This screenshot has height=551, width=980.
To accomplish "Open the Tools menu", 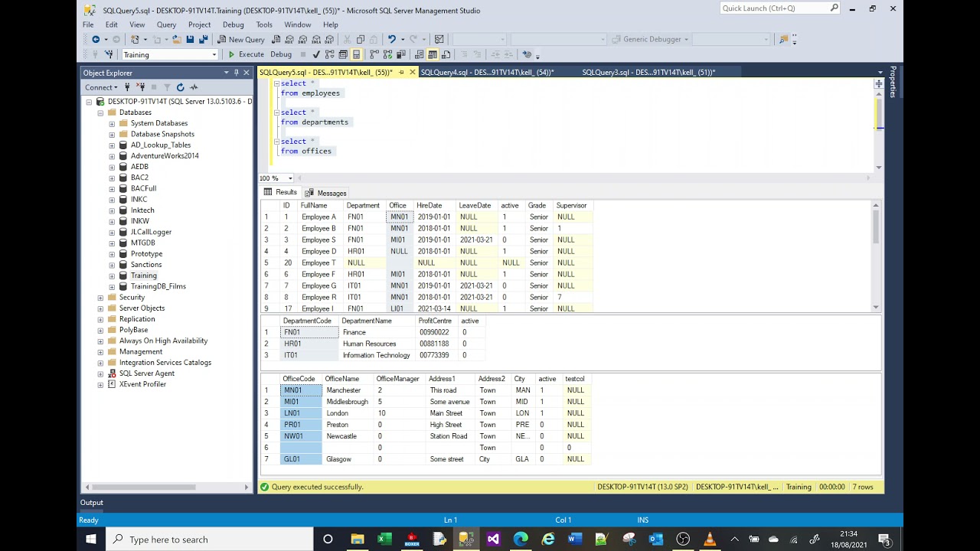I will click(x=264, y=24).
